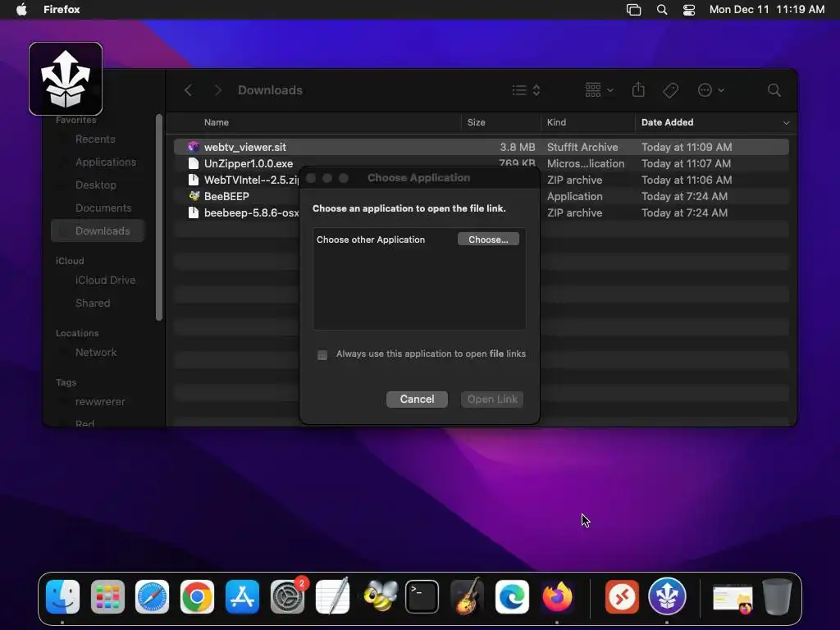Open Terminal from the Dock
The image size is (840, 630).
point(422,596)
